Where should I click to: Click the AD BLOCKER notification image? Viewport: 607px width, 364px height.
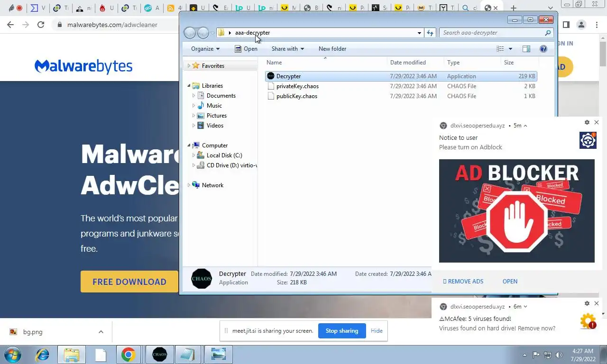tap(516, 211)
